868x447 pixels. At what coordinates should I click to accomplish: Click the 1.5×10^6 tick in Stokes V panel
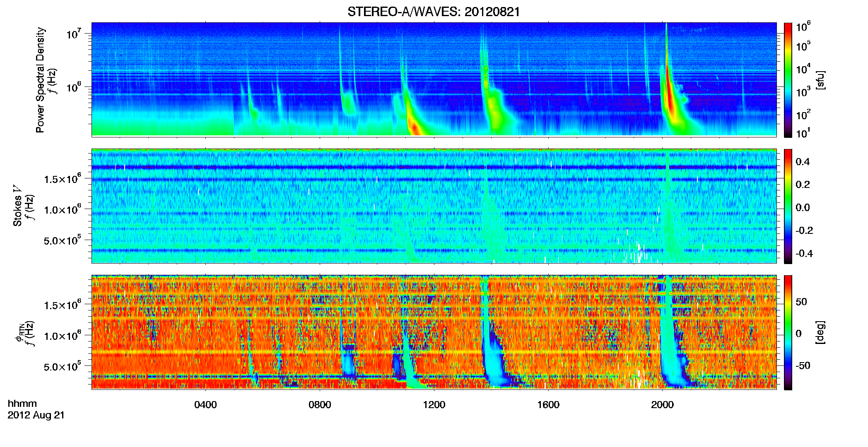click(x=63, y=178)
